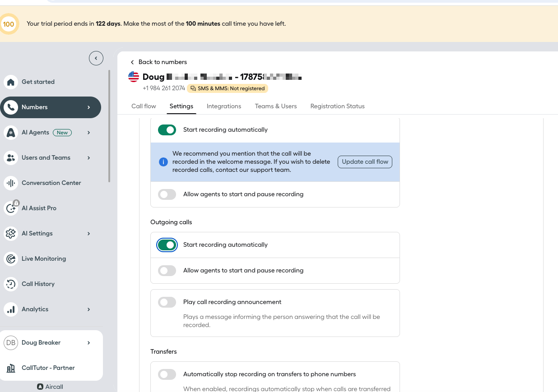Click the DB user avatar
558x392 pixels.
[11, 343]
